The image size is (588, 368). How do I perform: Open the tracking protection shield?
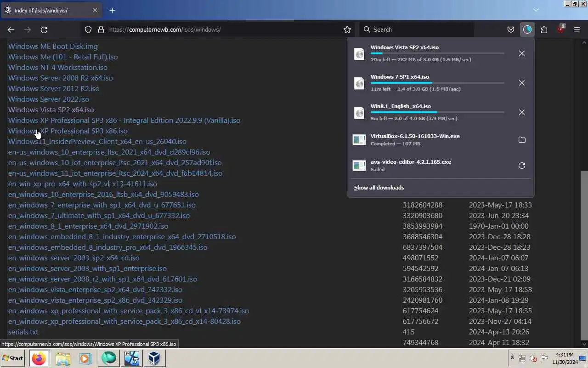point(88,29)
